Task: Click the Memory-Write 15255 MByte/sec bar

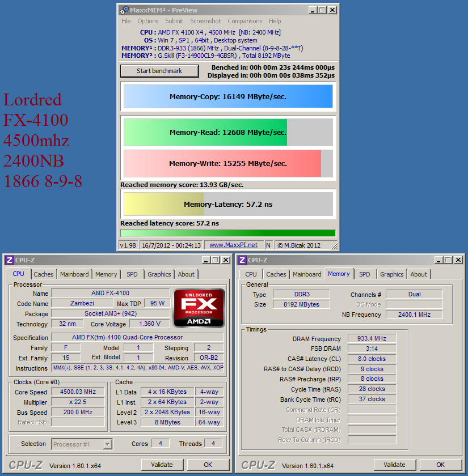Action: click(x=228, y=163)
